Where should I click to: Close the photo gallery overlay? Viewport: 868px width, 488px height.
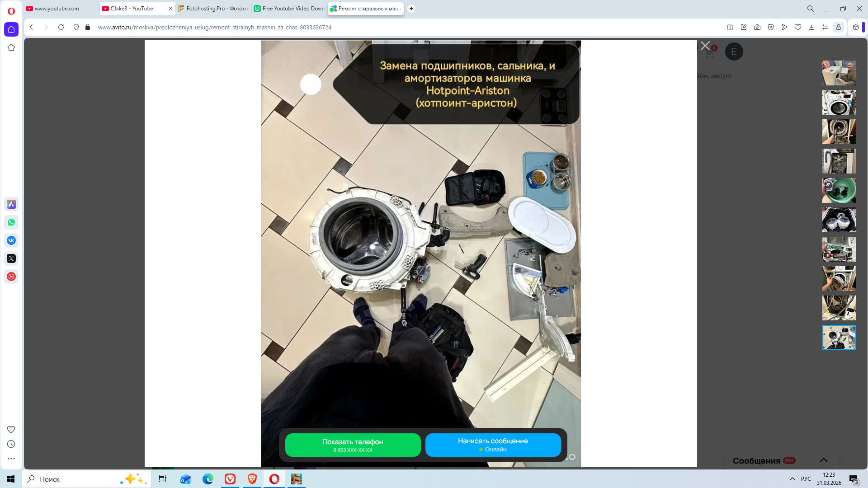[705, 46]
